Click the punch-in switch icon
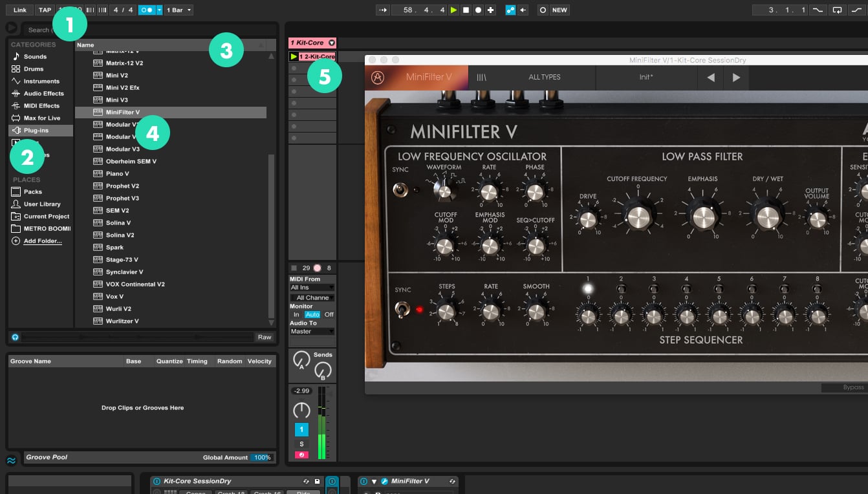Viewport: 868px width, 494px height. 819,10
